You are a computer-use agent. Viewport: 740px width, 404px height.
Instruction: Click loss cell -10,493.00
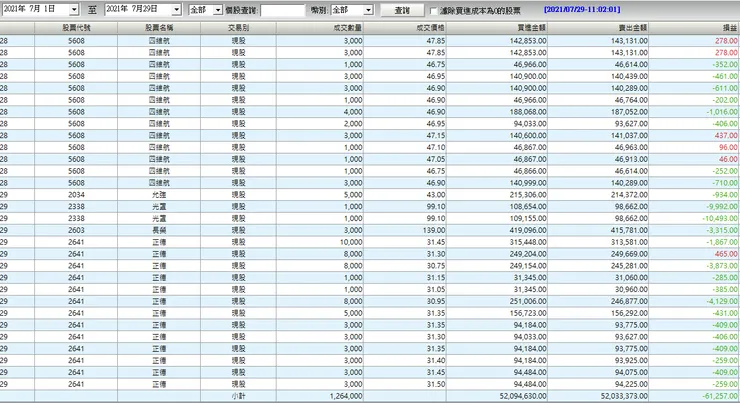pos(720,219)
